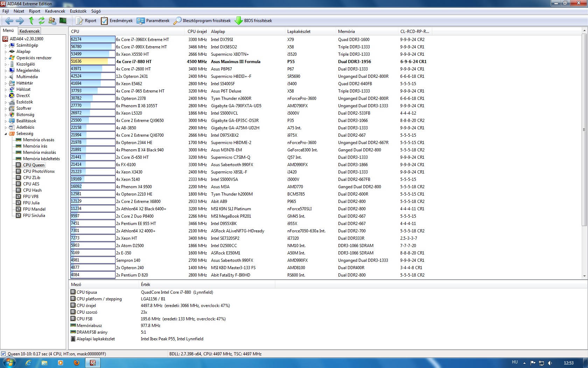Open the Fájl menu
588x368 pixels.
coord(6,11)
